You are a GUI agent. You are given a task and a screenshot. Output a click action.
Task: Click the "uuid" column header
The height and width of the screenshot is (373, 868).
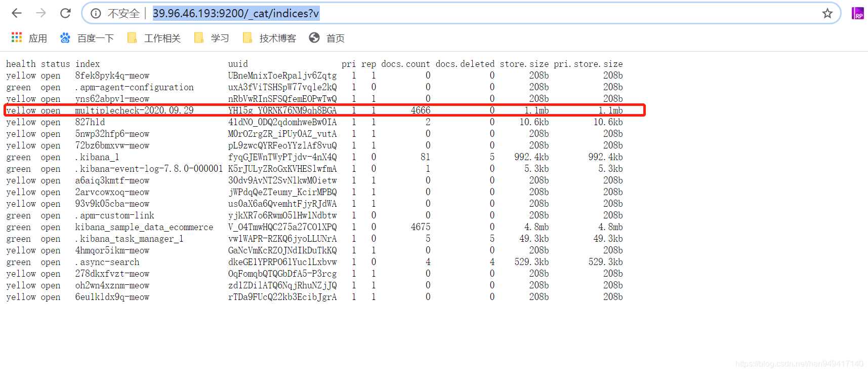pos(238,64)
